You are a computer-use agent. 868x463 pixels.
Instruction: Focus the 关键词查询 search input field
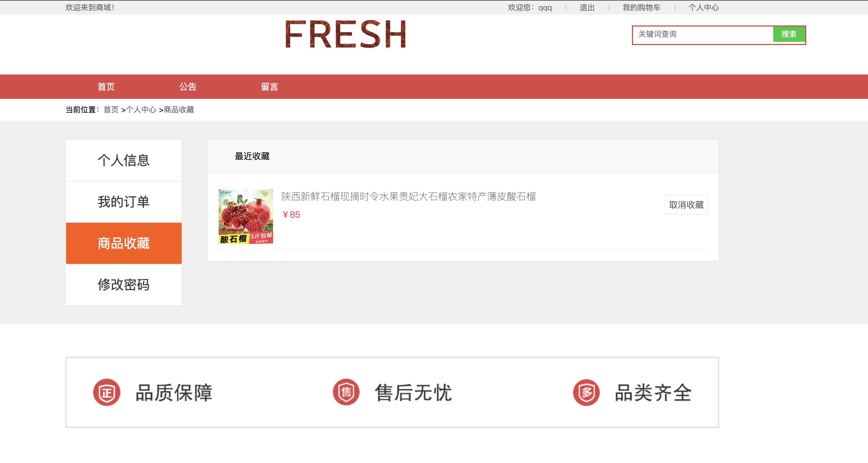(x=703, y=34)
